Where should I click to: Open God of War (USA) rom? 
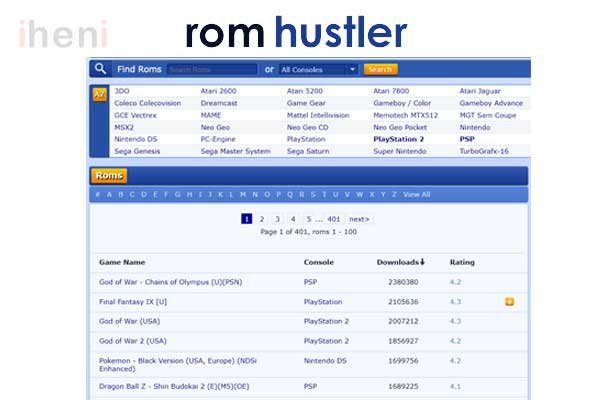[x=129, y=321]
